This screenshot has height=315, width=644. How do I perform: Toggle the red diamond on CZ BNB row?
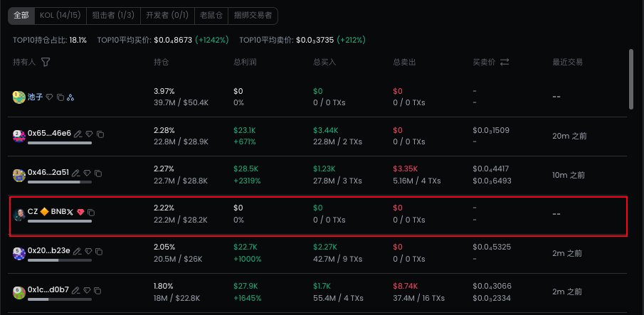80,212
